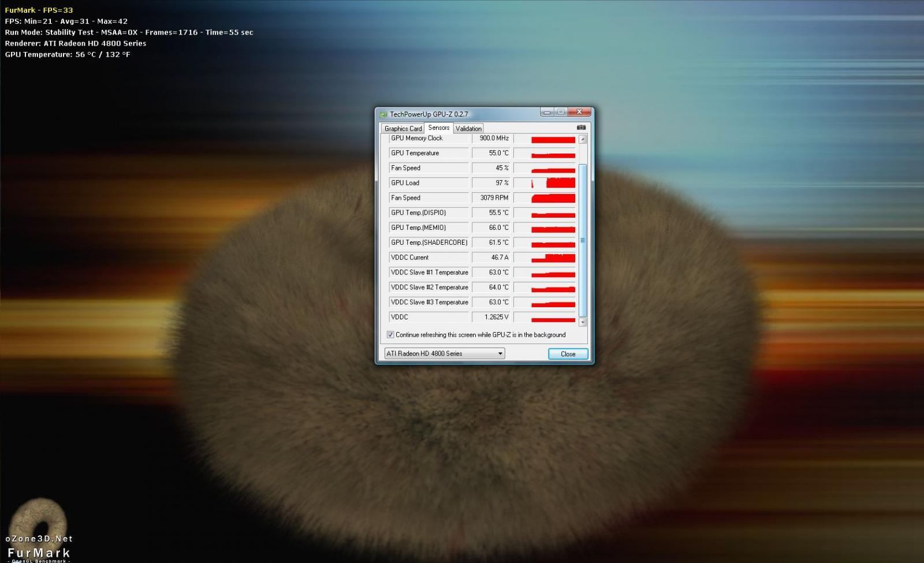Viewport: 924px width, 563px height.
Task: Click the 55.0 °C GPU Temperature value
Action: click(x=491, y=153)
